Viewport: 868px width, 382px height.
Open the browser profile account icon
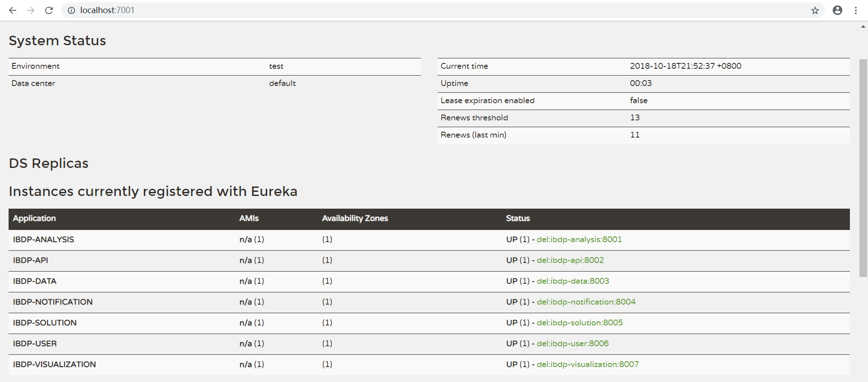point(837,10)
